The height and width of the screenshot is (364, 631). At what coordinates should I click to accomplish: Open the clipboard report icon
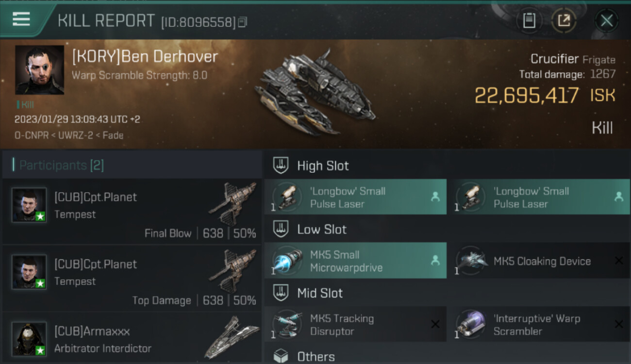[x=529, y=20]
